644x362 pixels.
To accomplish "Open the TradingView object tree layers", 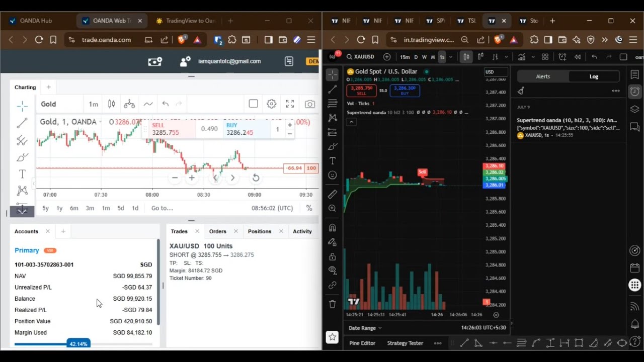I will [x=635, y=109].
